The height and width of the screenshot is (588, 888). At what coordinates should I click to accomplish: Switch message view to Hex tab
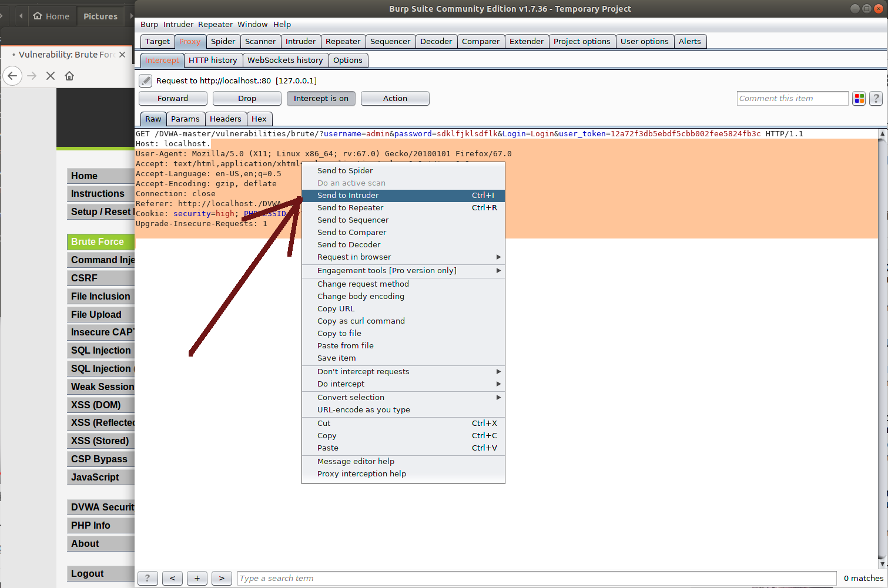click(259, 119)
